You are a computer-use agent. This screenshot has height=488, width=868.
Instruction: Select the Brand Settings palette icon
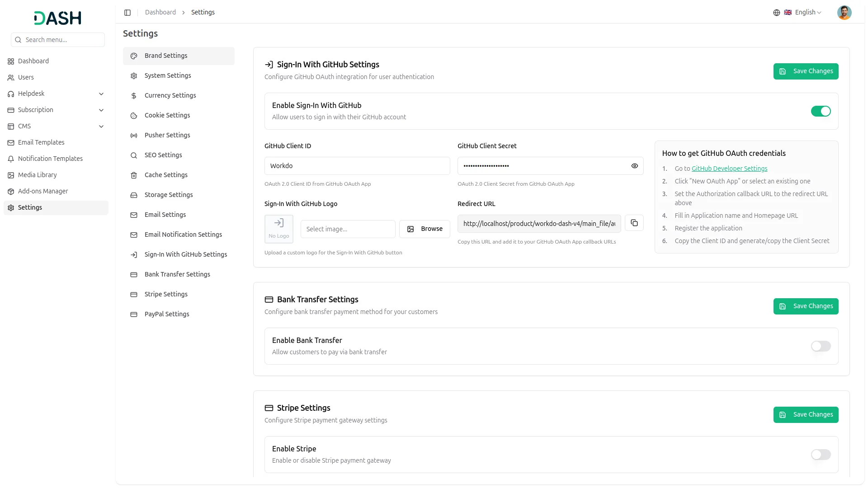pyautogui.click(x=133, y=56)
